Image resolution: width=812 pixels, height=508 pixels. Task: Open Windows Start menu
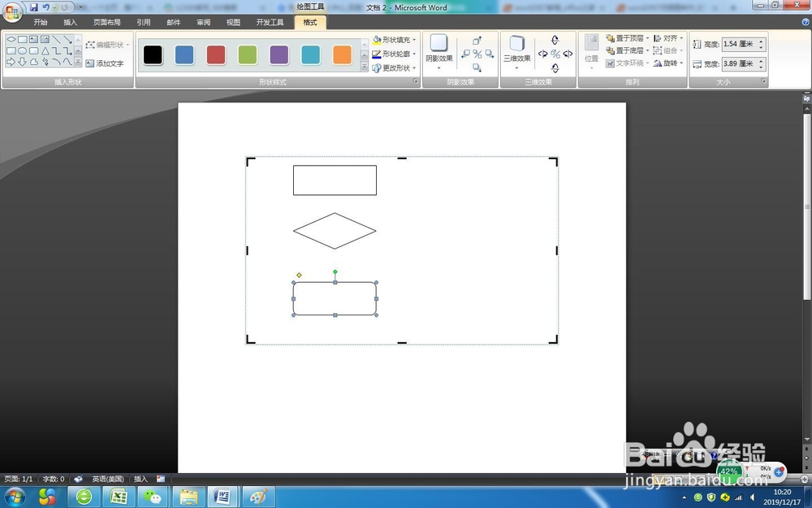(14, 497)
